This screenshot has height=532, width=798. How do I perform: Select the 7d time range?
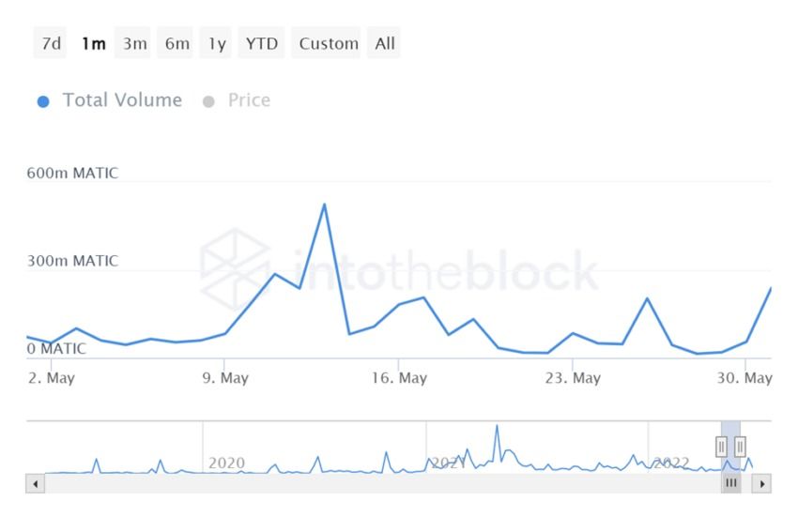tap(51, 43)
